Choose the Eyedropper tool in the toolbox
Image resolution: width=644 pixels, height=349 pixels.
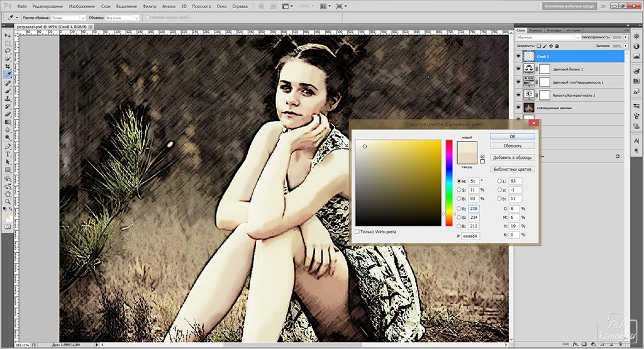tap(8, 74)
